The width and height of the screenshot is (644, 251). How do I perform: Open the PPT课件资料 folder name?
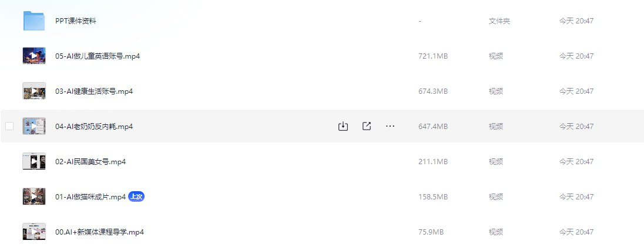76,21
